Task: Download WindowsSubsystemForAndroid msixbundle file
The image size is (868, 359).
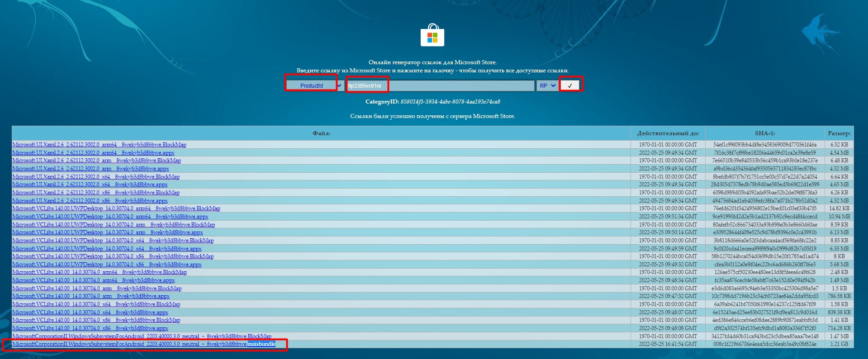Action: click(144, 344)
